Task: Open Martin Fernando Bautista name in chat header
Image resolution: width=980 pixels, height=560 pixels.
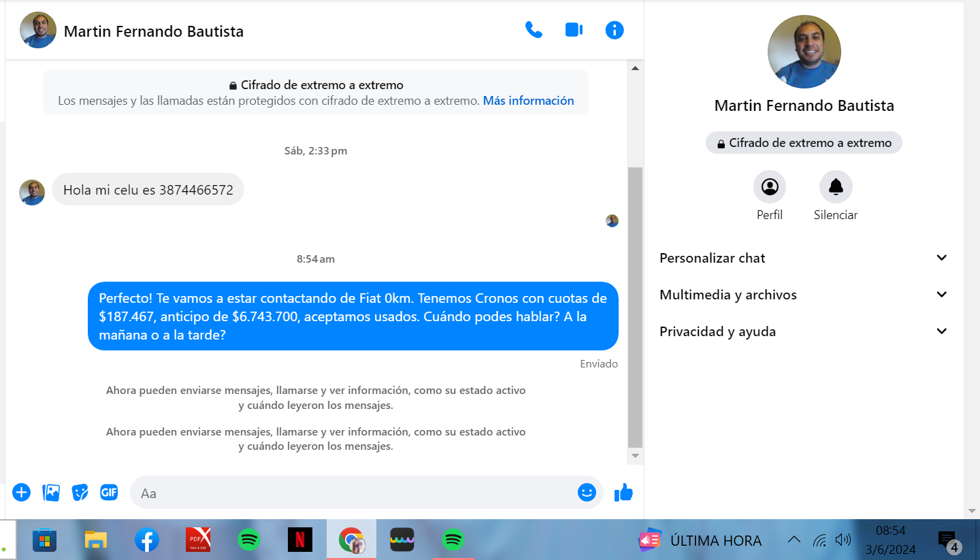Action: pyautogui.click(x=154, y=31)
